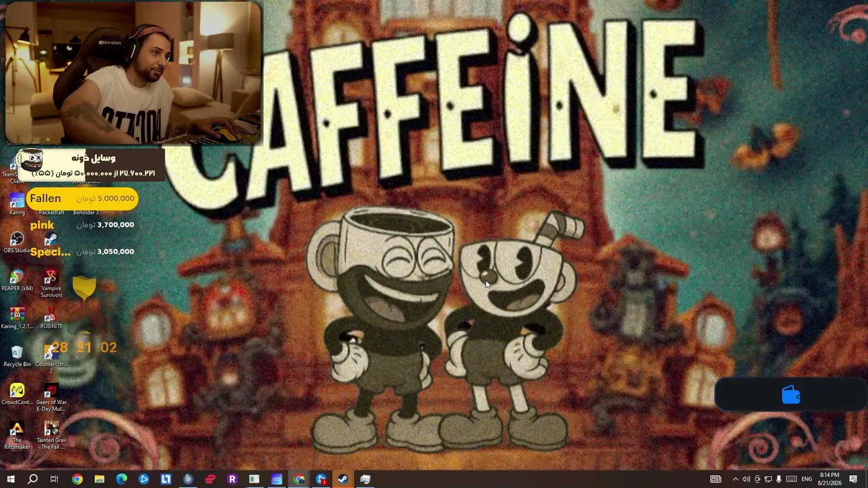Open The Riftbreaker desktop shortcut
Screen dimensions: 868x488
(x=17, y=436)
